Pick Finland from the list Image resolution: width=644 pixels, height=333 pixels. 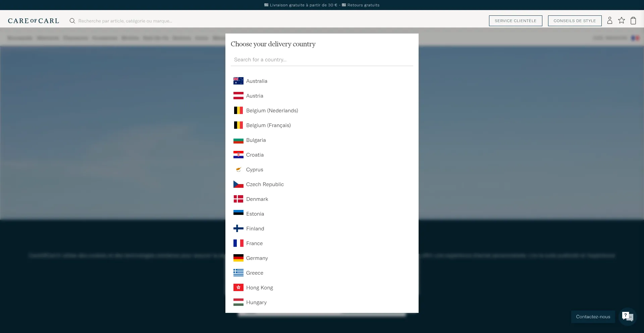click(x=255, y=228)
